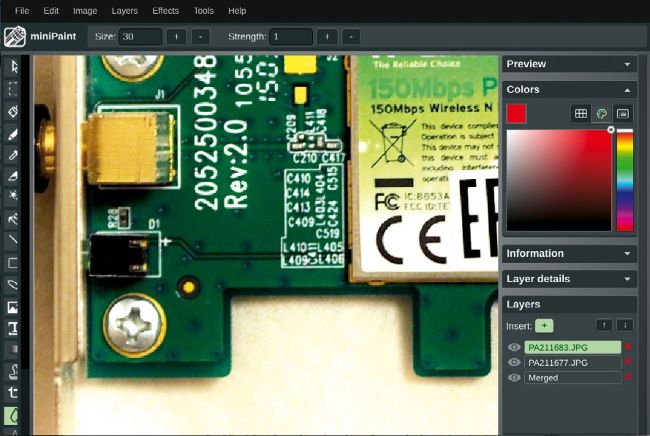
Task: Hide the Merged layer
Action: point(514,377)
